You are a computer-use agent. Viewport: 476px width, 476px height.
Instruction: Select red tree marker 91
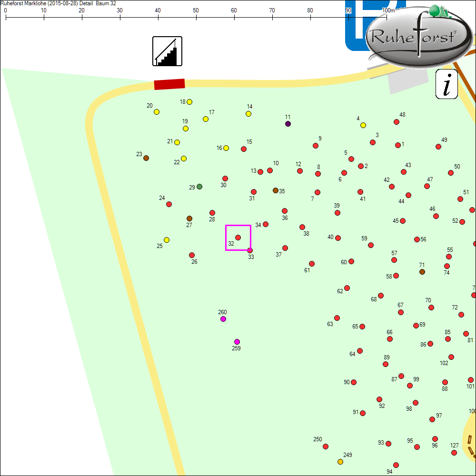(x=363, y=413)
